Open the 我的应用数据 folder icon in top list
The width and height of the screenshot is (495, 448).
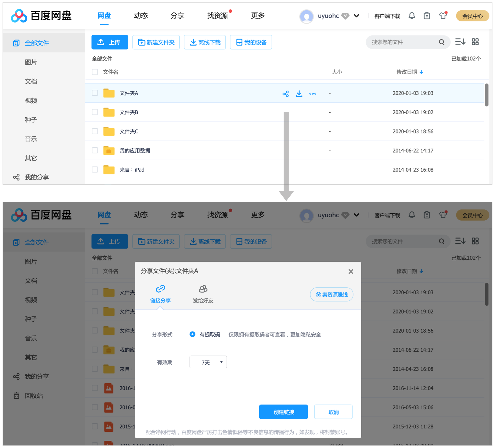[109, 151]
